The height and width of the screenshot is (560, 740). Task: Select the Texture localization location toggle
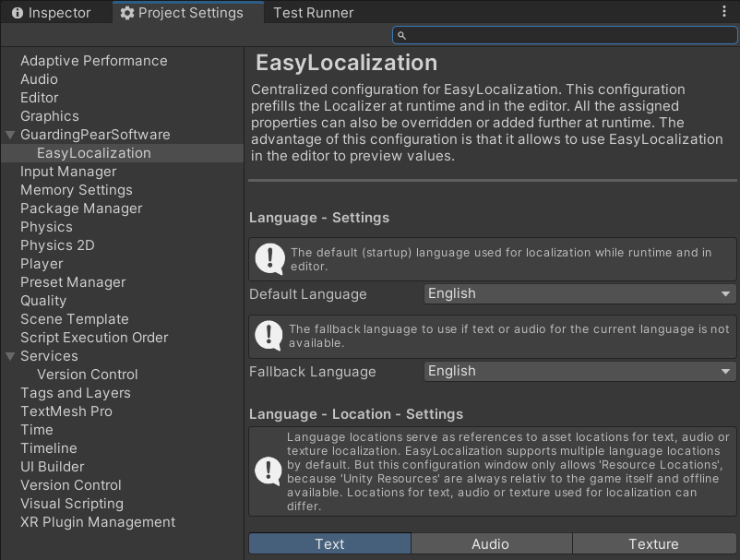click(654, 543)
